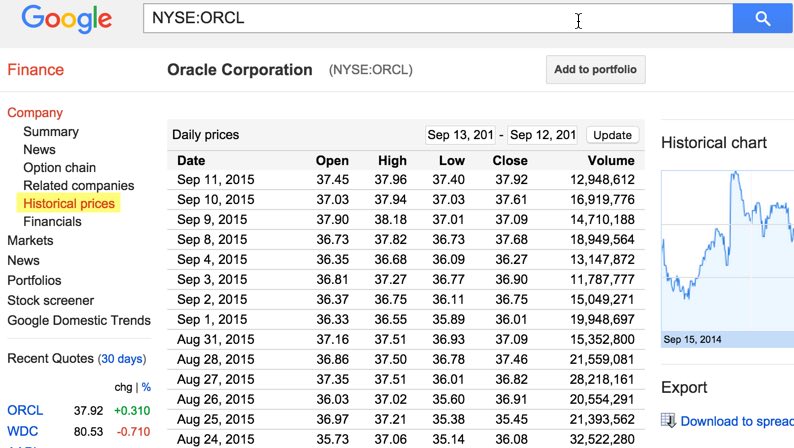794x448 pixels.
Task: Open the company News sidebar item under Summary
Action: (39, 149)
